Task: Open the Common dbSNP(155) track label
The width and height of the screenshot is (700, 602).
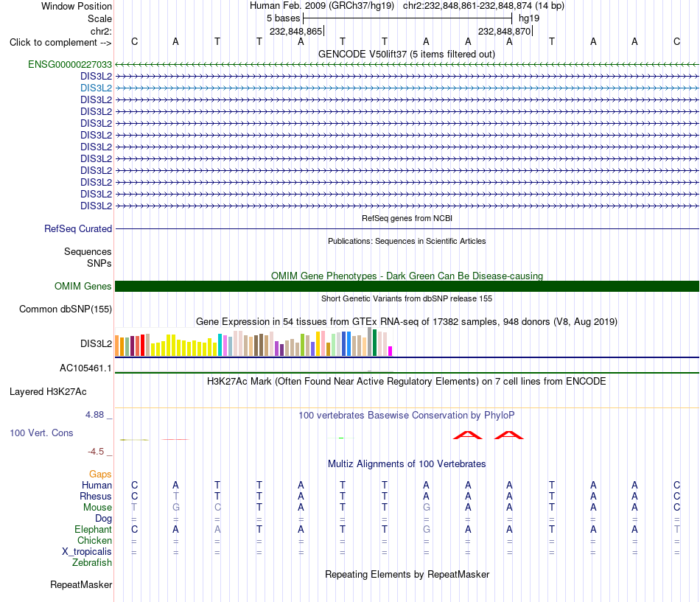Action: coord(66,309)
